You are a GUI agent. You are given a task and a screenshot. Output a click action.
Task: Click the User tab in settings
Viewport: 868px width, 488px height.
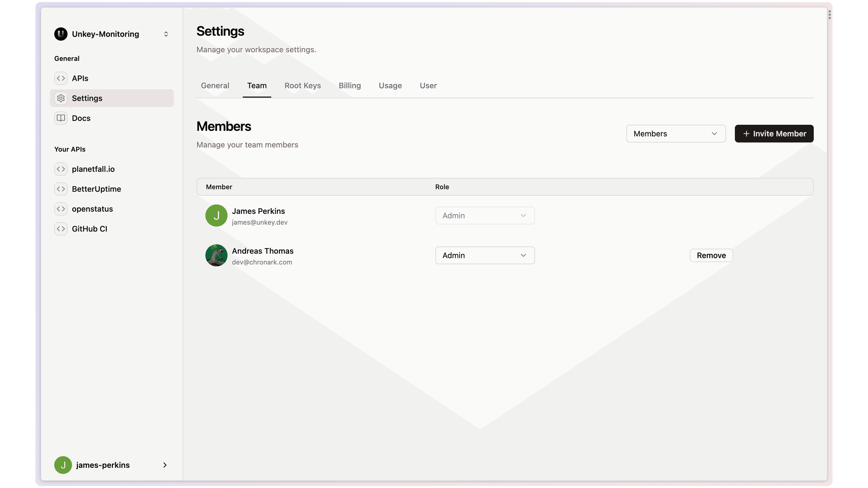pyautogui.click(x=428, y=85)
